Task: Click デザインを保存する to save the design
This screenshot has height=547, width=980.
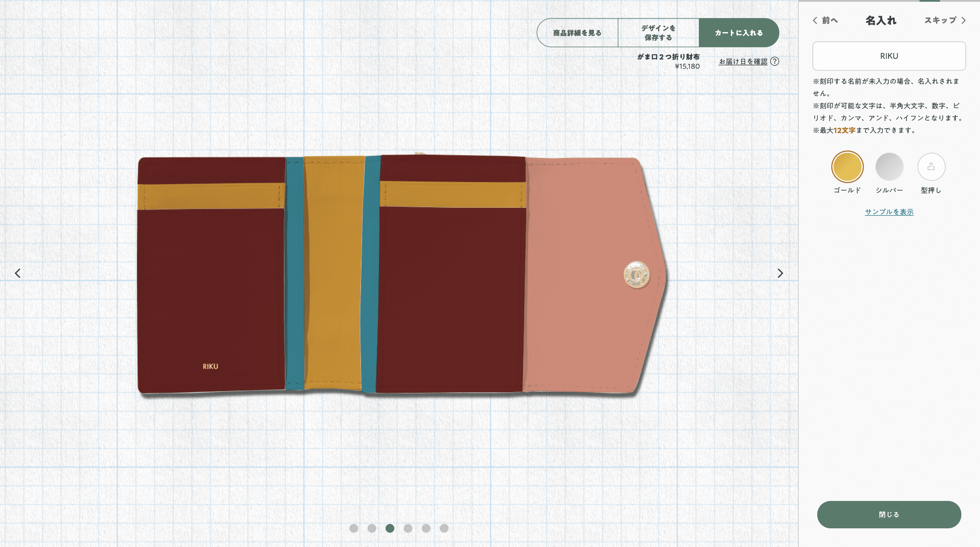Action: 658,33
